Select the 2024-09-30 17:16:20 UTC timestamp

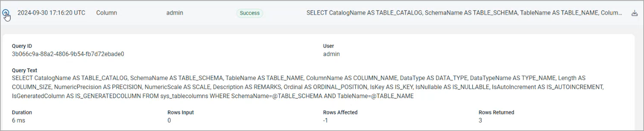point(51,13)
